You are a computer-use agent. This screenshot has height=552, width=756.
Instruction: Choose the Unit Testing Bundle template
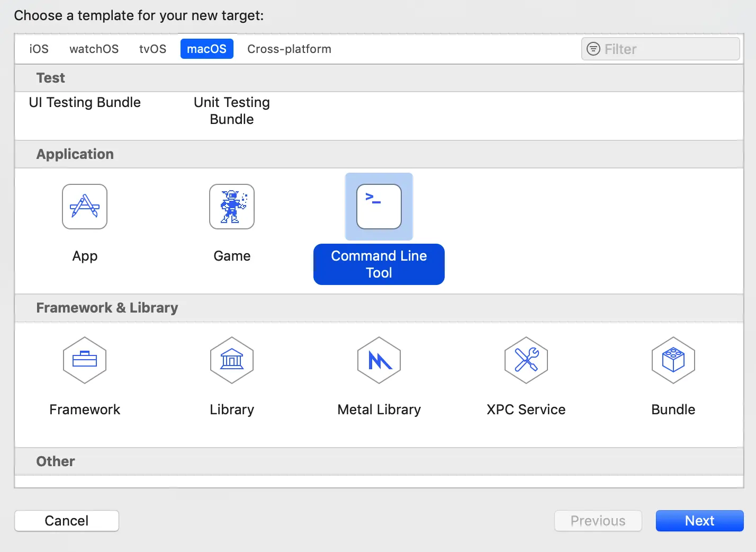[232, 111]
